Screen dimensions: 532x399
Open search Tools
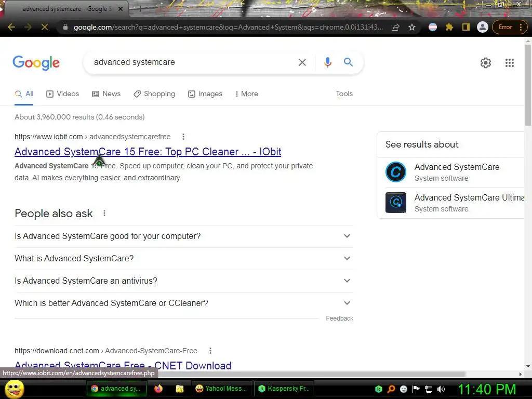pos(344,94)
